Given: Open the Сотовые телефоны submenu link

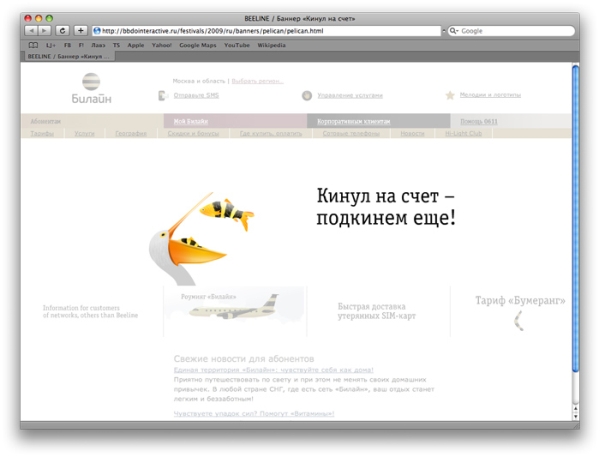Looking at the screenshot, I should coord(351,133).
